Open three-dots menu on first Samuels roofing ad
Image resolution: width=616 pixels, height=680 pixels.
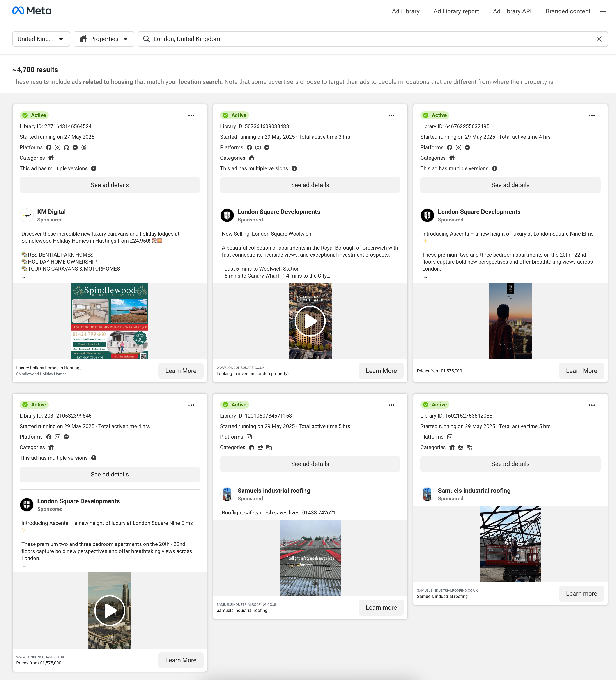click(x=391, y=405)
